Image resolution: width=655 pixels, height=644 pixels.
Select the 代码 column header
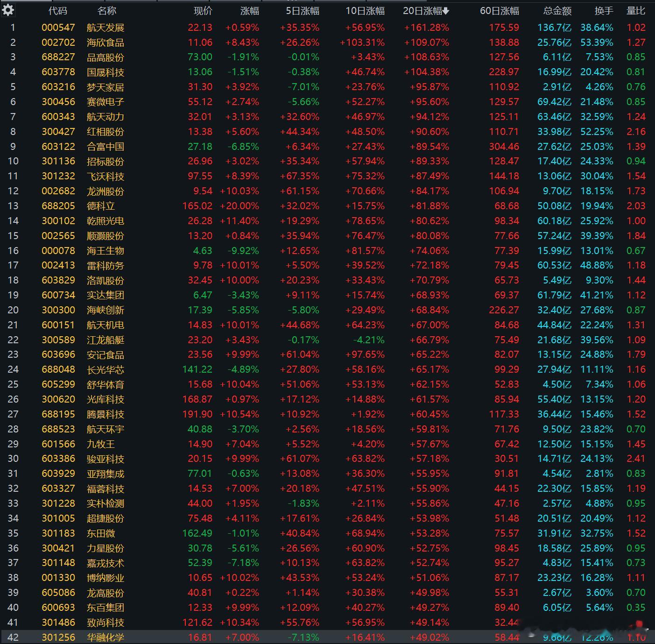pyautogui.click(x=58, y=11)
